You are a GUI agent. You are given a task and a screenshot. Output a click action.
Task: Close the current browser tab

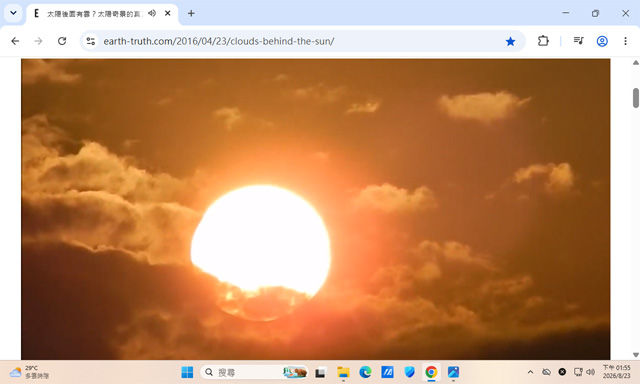[x=167, y=13]
